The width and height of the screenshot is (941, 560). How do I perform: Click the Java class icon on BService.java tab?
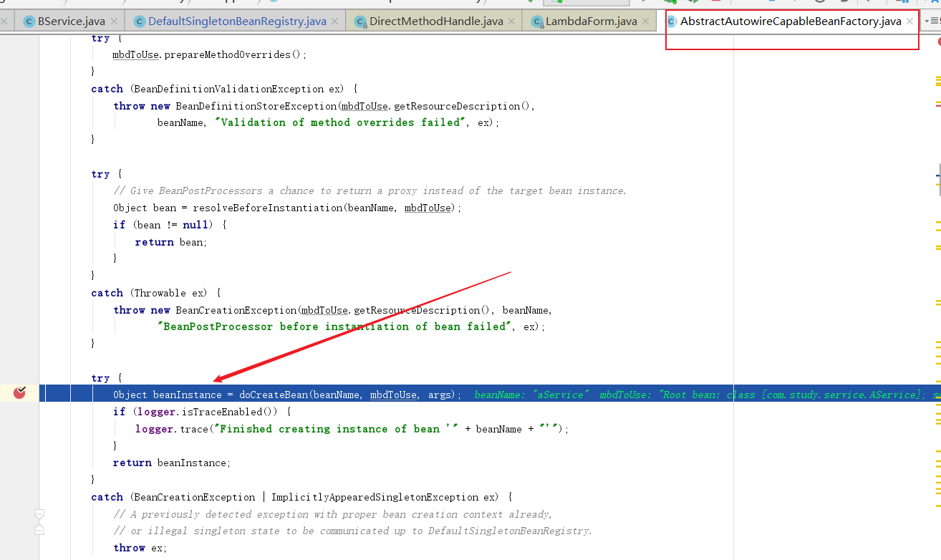(29, 21)
